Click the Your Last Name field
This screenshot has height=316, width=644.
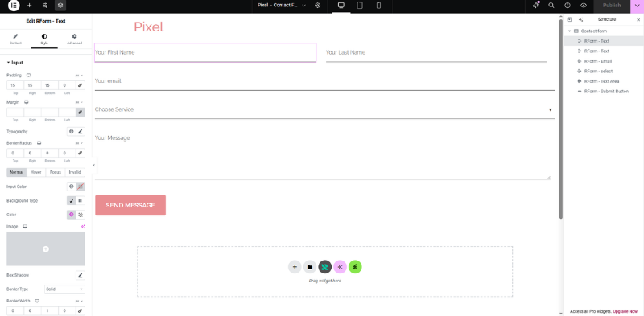(x=436, y=52)
